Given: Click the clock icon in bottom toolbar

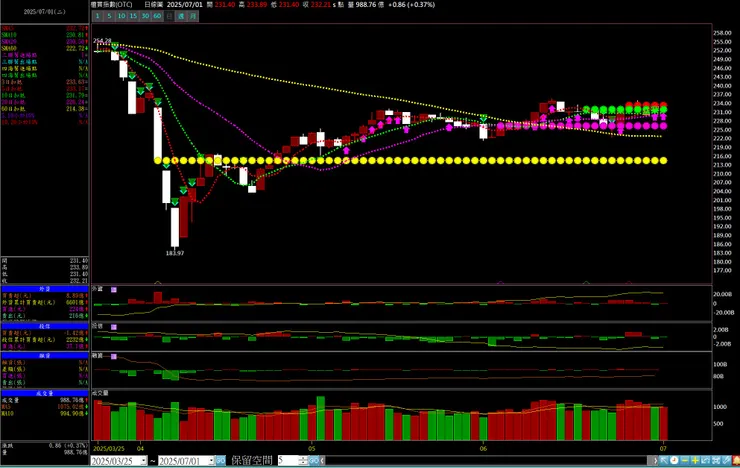Looking at the screenshot, I should tap(674, 460).
